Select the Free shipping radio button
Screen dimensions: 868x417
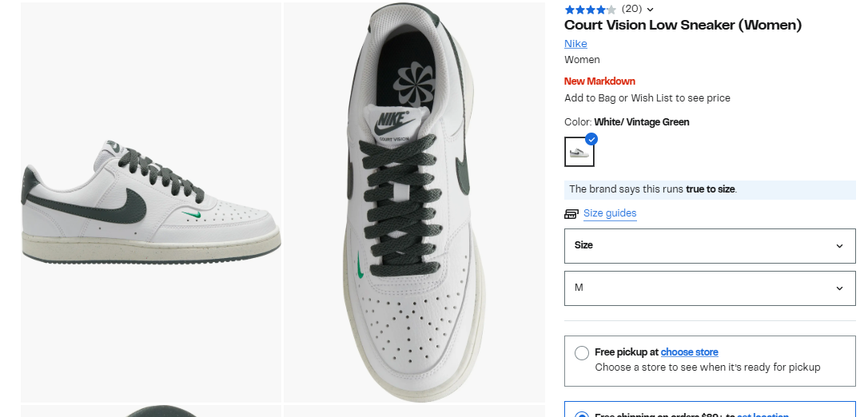(x=581, y=415)
